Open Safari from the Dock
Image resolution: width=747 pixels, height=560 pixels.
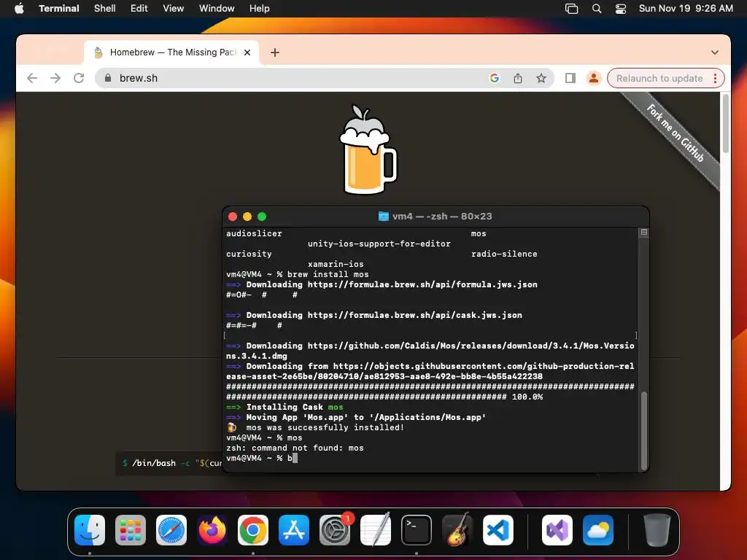click(x=171, y=530)
